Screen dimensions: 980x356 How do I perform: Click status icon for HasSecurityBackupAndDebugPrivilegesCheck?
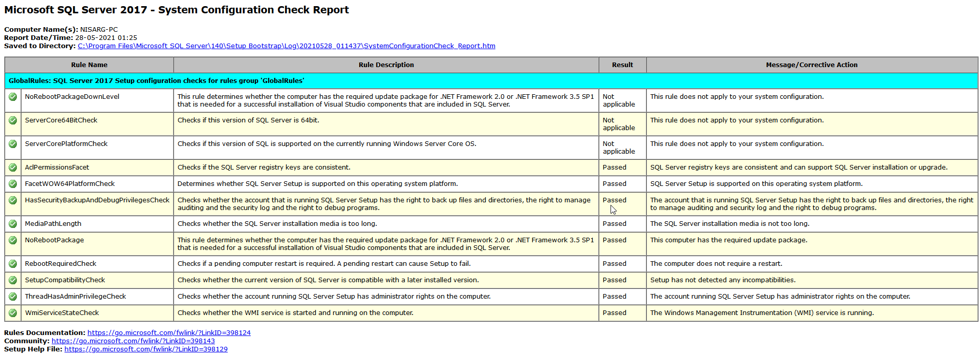(x=13, y=200)
